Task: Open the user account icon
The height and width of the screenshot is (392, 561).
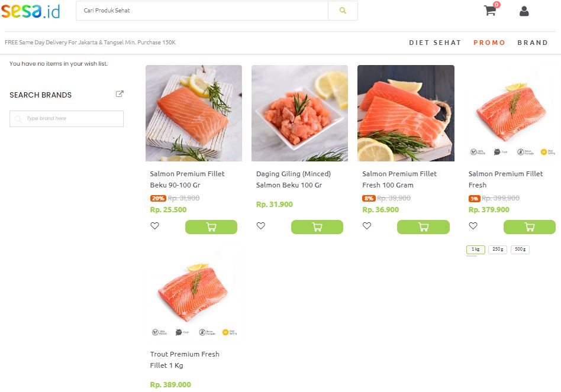Action: (x=524, y=11)
